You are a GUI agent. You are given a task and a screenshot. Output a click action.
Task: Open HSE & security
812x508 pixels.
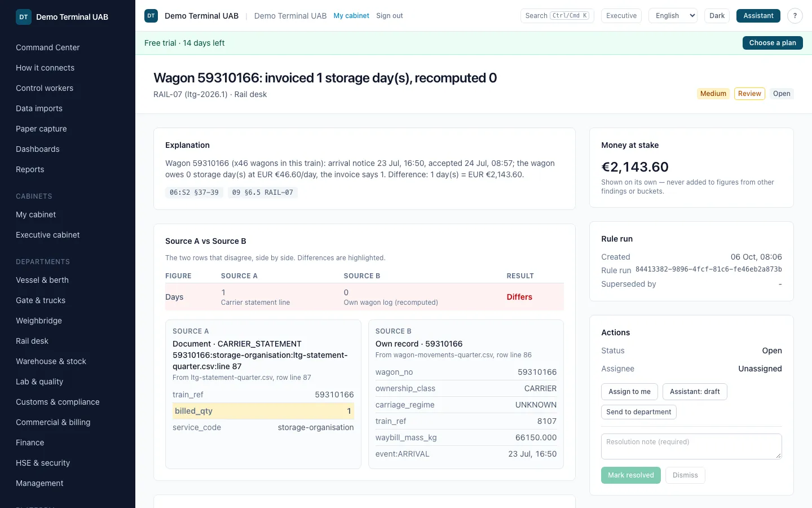[43, 463]
